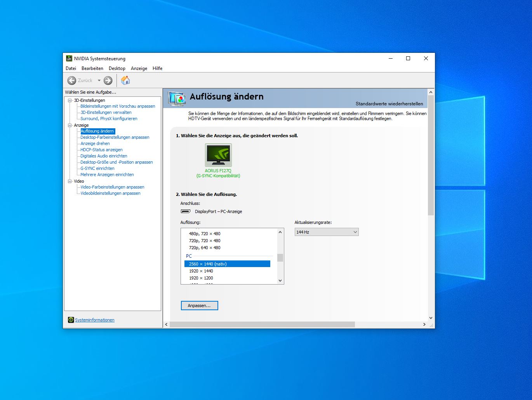Open the Systeminformationen link
The height and width of the screenshot is (400, 532).
point(95,320)
